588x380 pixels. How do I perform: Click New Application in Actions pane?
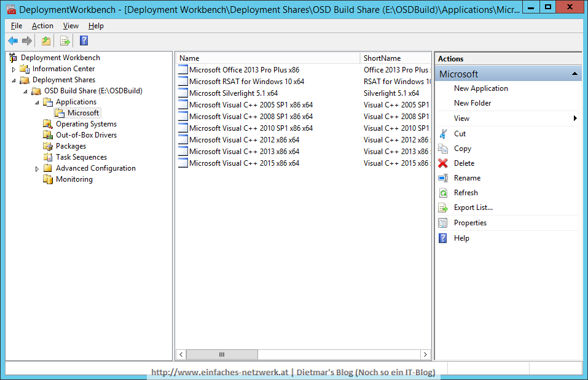480,88
